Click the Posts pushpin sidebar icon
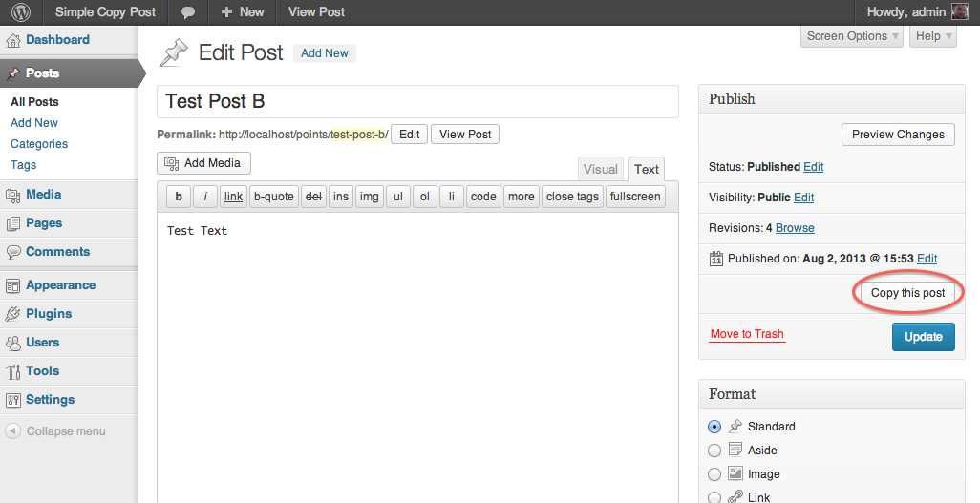This screenshot has width=980, height=503. 13,73
